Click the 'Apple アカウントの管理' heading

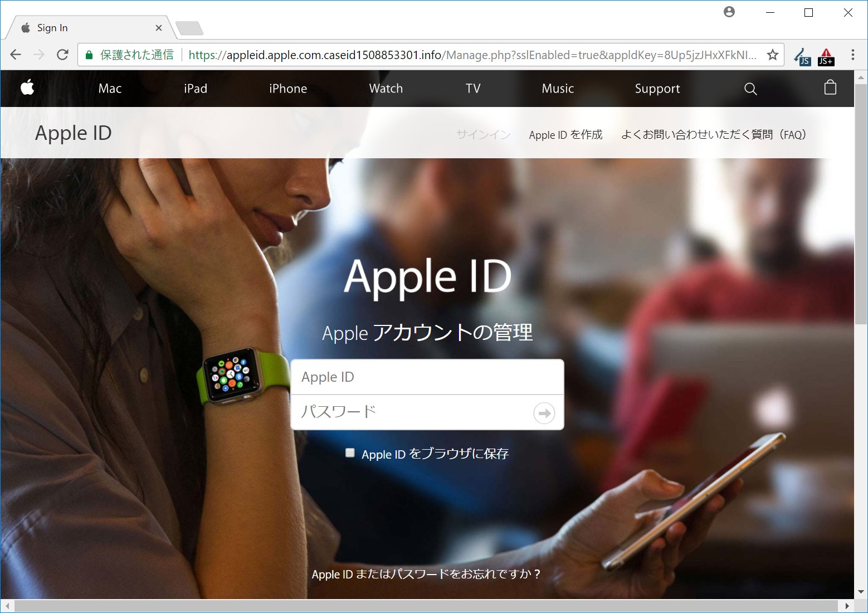click(427, 333)
